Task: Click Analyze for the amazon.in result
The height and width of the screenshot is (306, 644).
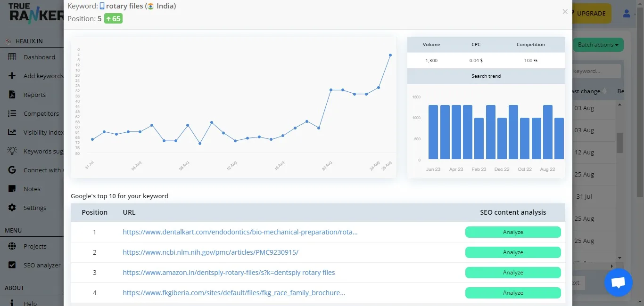Action: [x=513, y=273]
